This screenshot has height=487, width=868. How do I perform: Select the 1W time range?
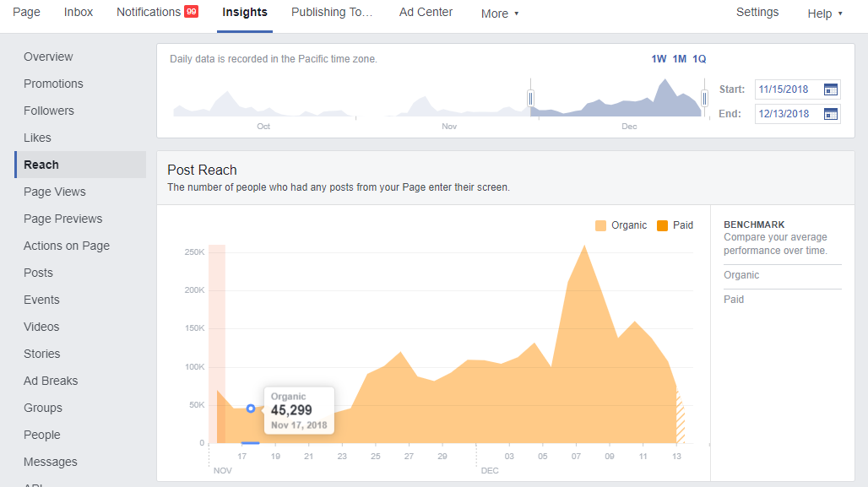point(659,59)
